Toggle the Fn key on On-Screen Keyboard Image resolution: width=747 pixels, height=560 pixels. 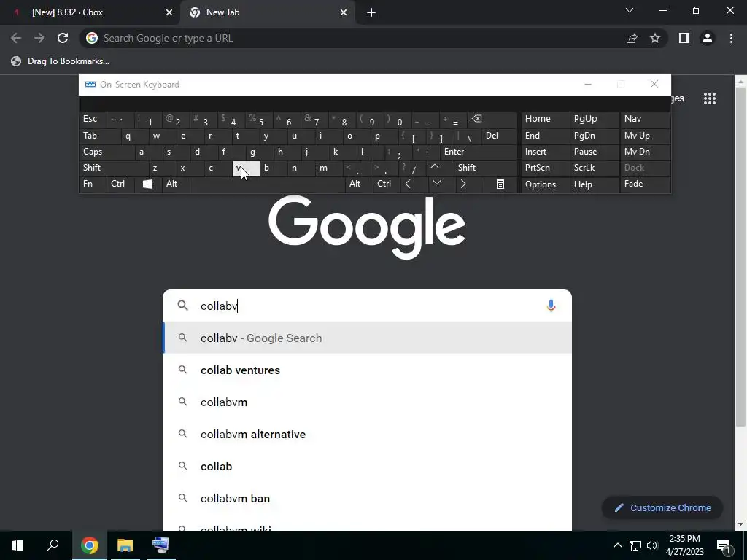93,184
